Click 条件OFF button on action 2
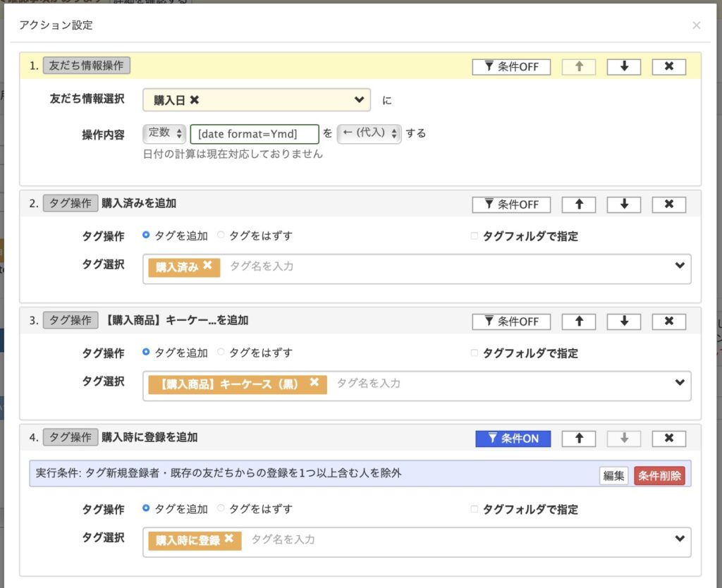This screenshot has height=588, width=722. click(x=512, y=204)
